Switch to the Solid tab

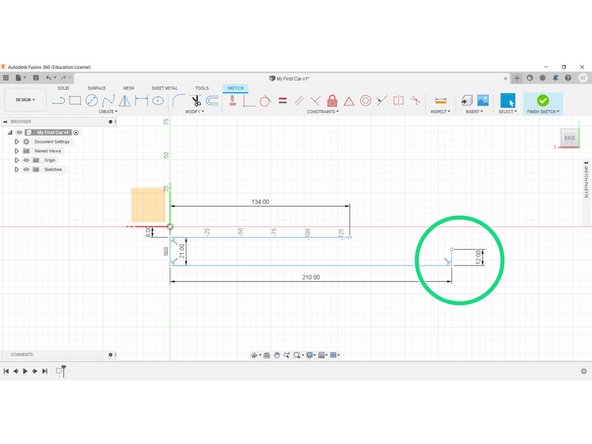click(x=63, y=88)
